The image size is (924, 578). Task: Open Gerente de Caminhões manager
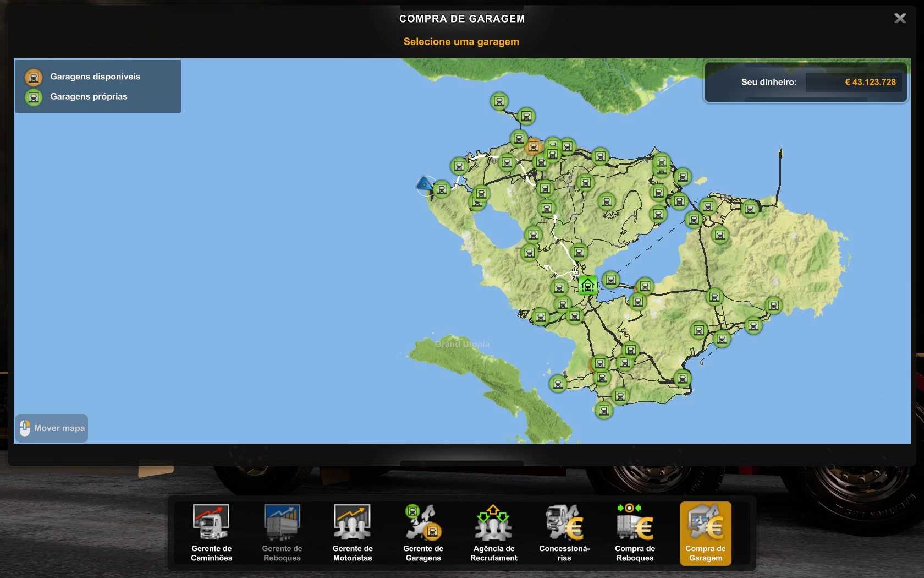tap(211, 532)
